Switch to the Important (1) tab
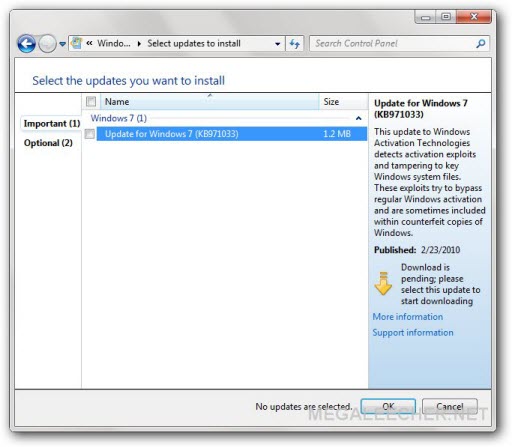The width and height of the screenshot is (512, 447). [x=52, y=124]
